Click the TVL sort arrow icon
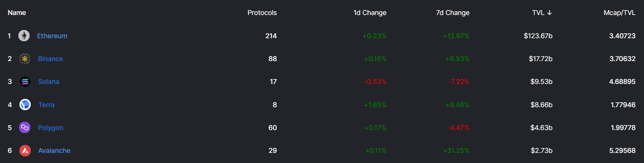 [x=550, y=13]
